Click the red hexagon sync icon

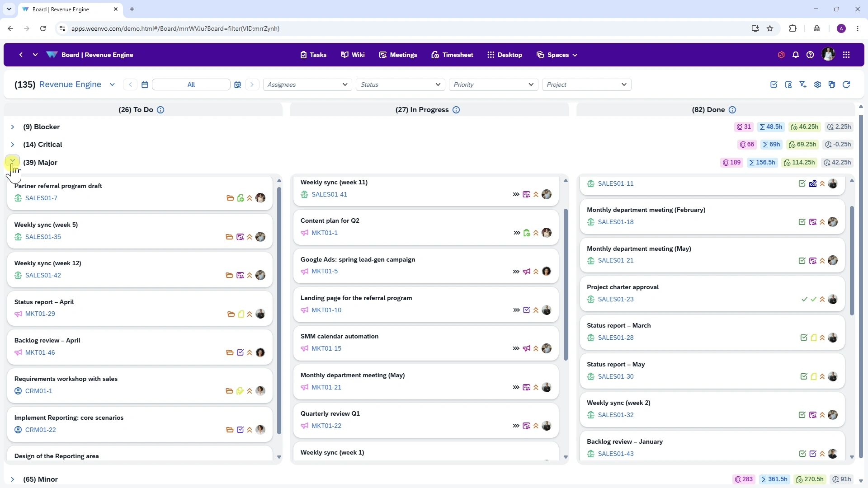pyautogui.click(x=781, y=55)
